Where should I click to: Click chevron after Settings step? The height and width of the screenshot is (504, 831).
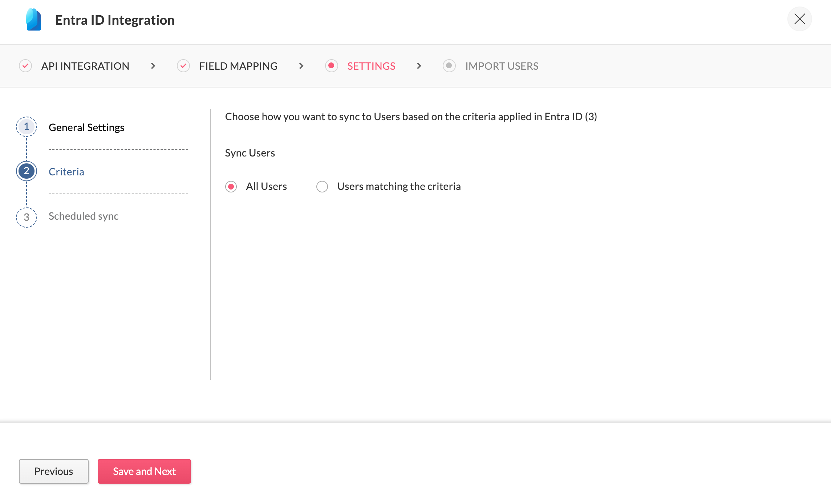[x=419, y=66]
